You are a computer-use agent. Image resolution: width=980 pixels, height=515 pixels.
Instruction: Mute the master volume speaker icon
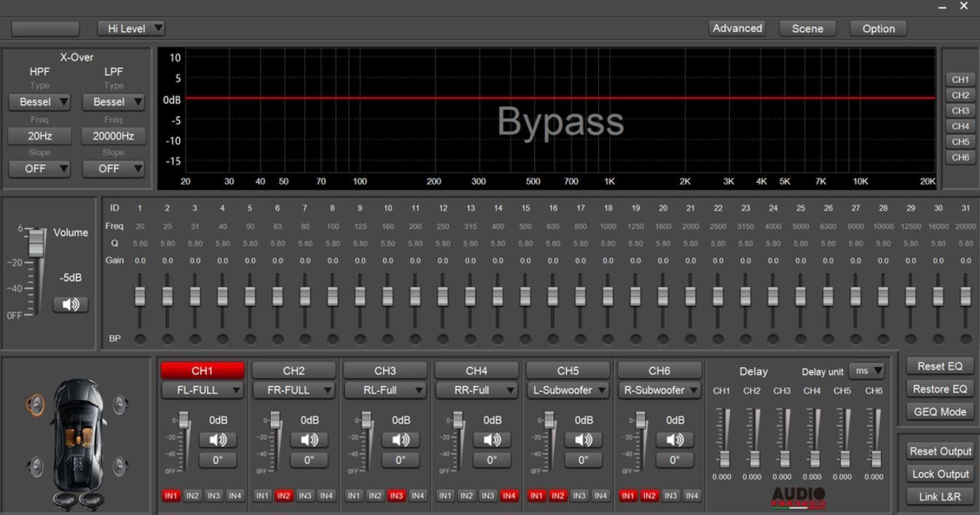[x=71, y=304]
